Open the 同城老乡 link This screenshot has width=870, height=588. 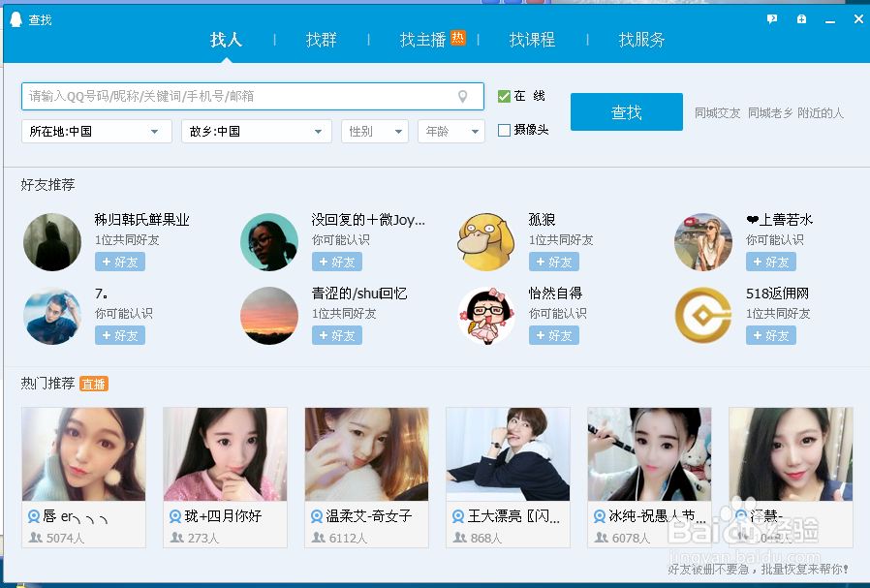770,113
